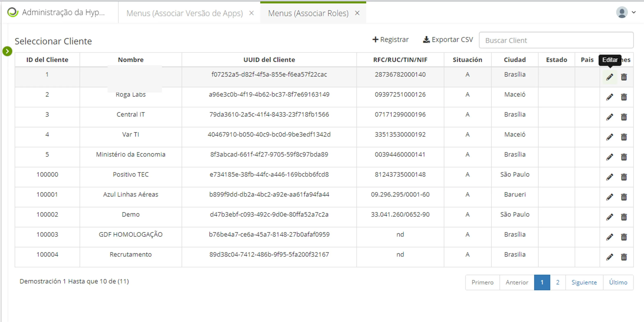Open the user profile dropdown
The height and width of the screenshot is (322, 644).
tap(626, 12)
